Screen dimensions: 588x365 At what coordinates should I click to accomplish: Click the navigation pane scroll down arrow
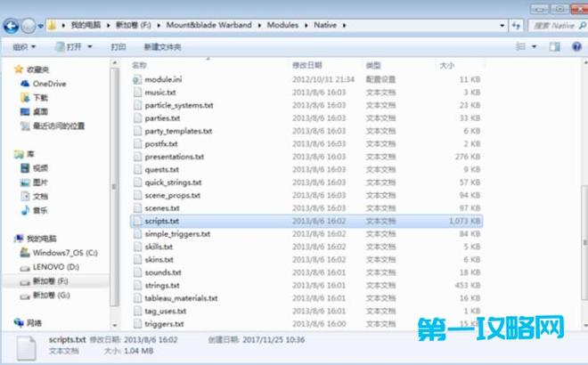pyautogui.click(x=115, y=325)
